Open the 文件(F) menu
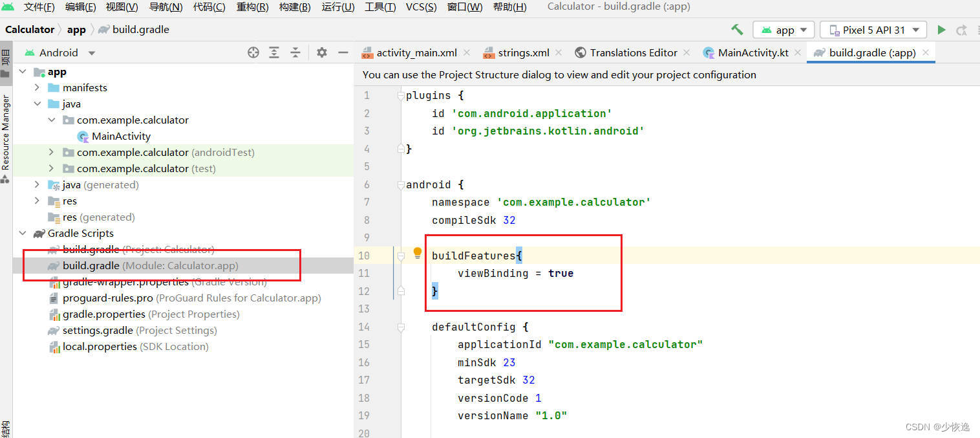980x438 pixels. [39, 7]
